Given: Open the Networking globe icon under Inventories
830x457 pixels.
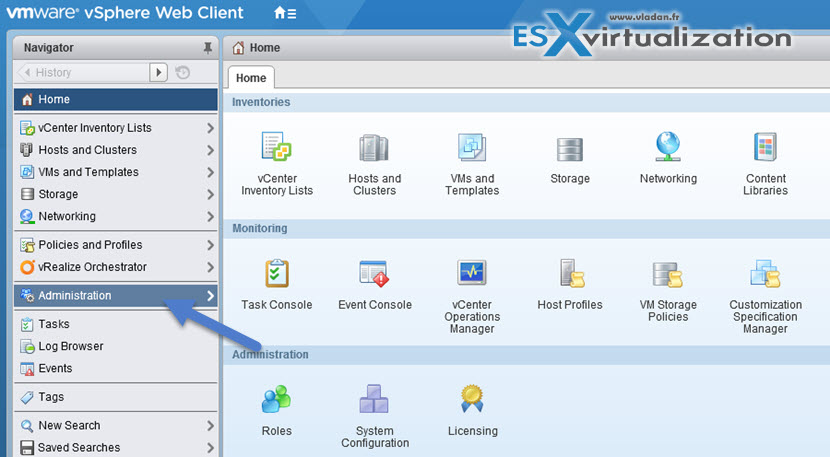Looking at the screenshot, I should (668, 147).
